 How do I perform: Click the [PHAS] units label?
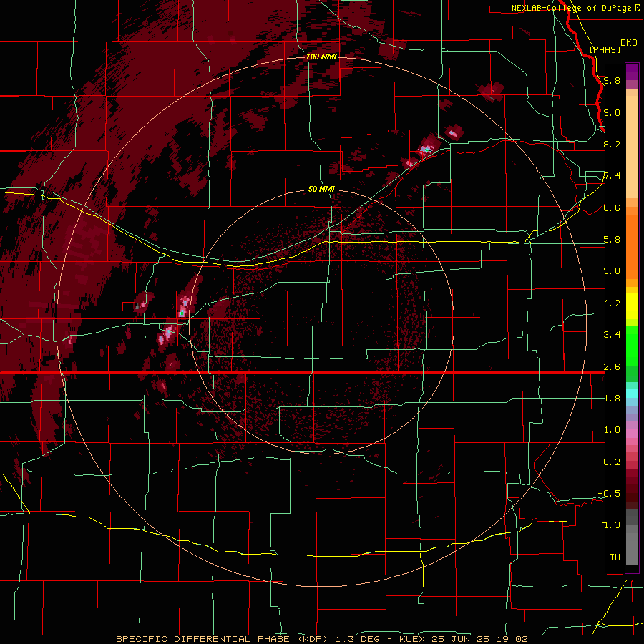click(x=605, y=49)
